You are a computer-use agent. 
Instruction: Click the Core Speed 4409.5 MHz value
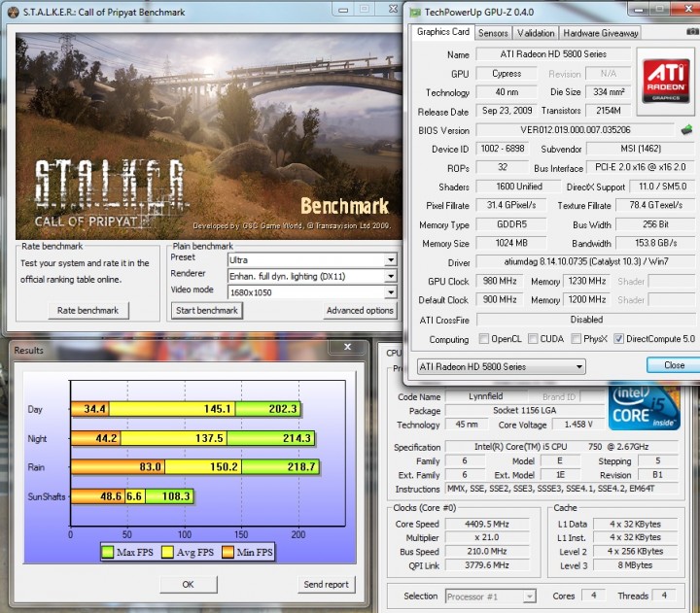click(487, 524)
